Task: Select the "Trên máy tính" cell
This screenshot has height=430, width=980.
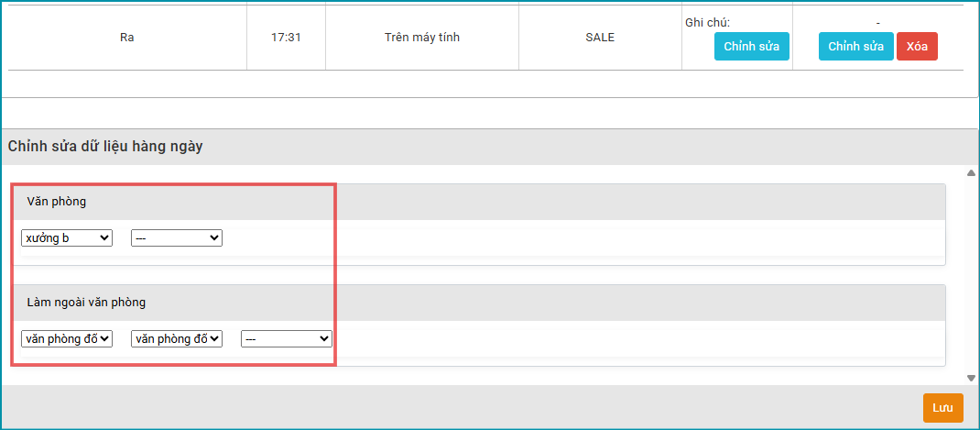Action: pos(422,38)
